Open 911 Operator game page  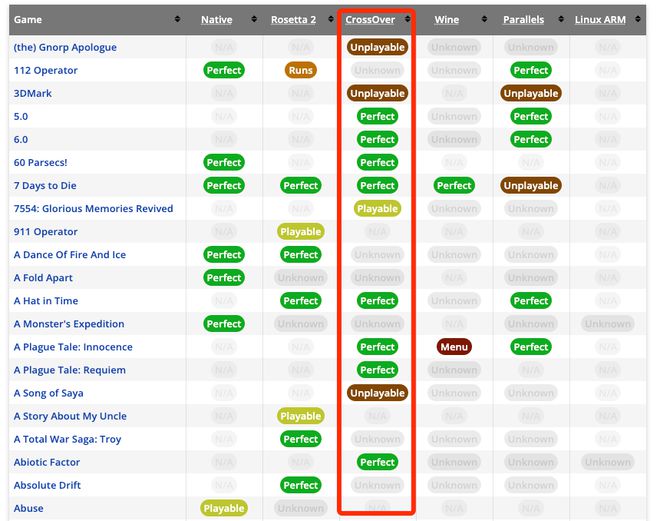[45, 232]
